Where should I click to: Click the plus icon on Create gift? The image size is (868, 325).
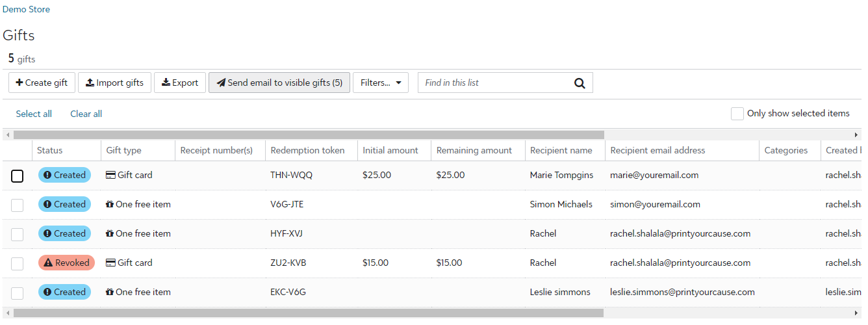(19, 83)
